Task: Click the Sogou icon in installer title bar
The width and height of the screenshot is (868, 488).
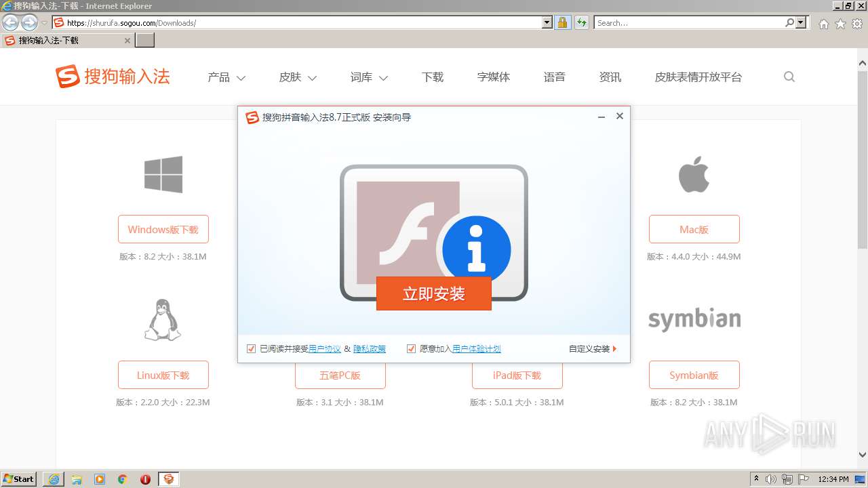Action: pos(252,117)
